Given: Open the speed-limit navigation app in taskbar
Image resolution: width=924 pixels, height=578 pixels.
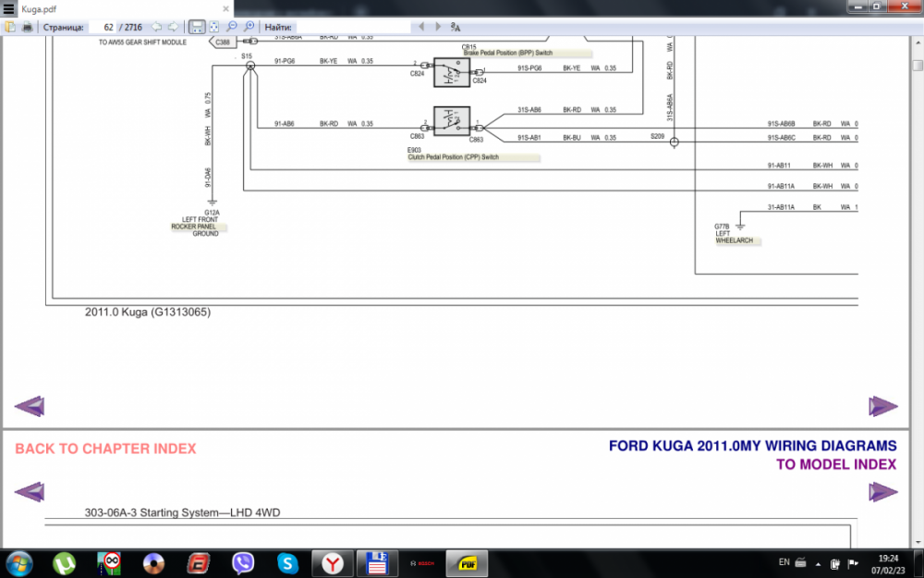Looking at the screenshot, I should [109, 563].
